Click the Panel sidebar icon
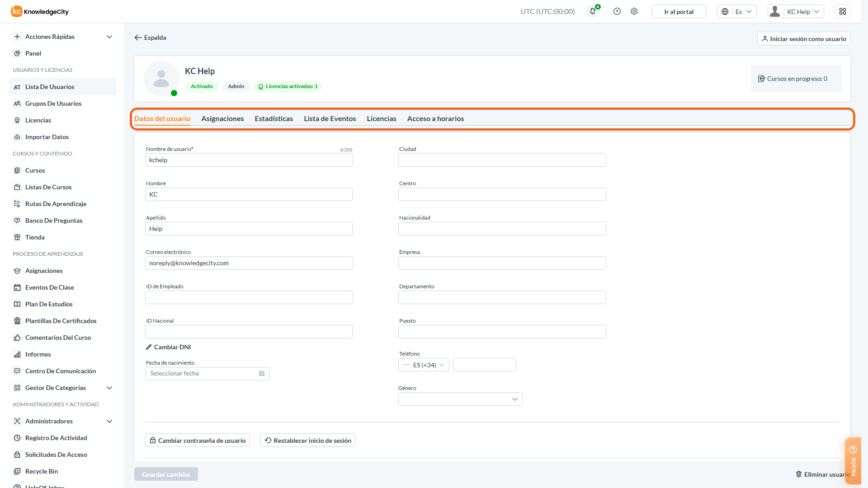Image resolution: width=868 pixels, height=488 pixels. tap(17, 53)
